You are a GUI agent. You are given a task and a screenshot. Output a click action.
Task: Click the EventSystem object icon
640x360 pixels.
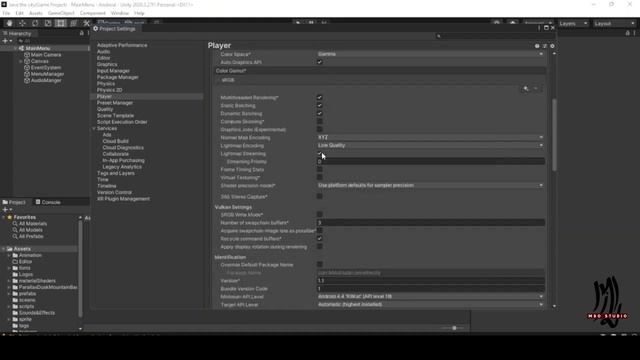click(27, 68)
